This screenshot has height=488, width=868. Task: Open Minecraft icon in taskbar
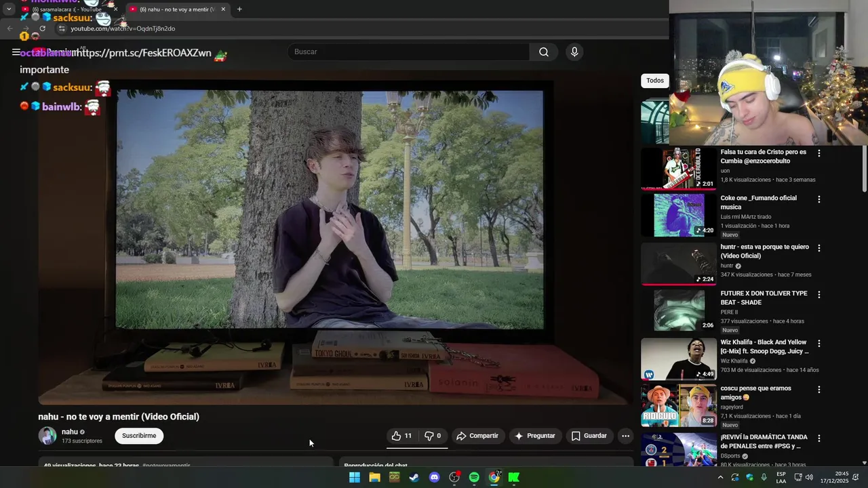[x=394, y=477]
